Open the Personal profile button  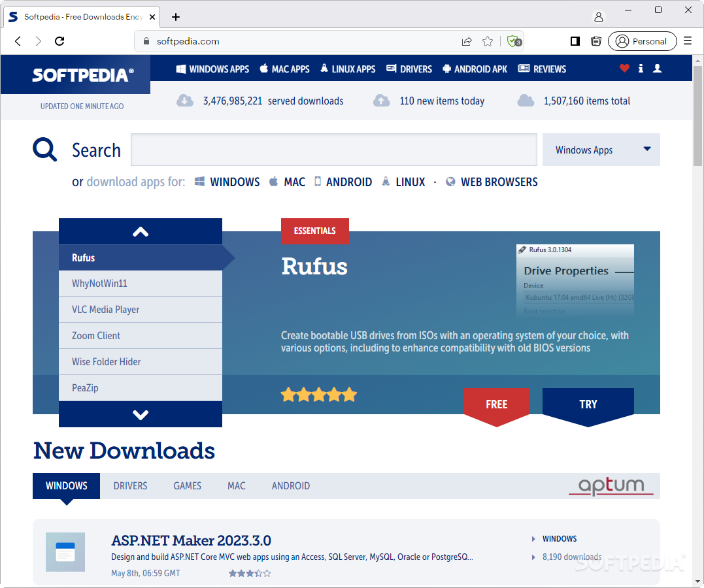(642, 41)
